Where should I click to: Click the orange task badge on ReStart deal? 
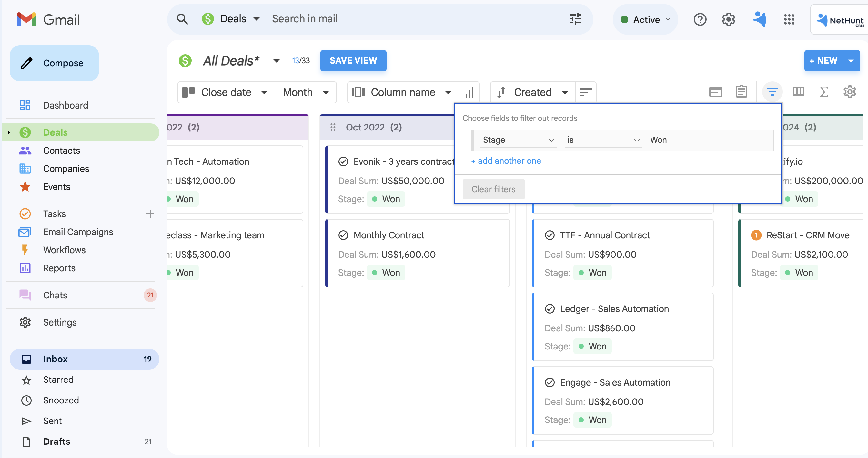pyautogui.click(x=756, y=235)
